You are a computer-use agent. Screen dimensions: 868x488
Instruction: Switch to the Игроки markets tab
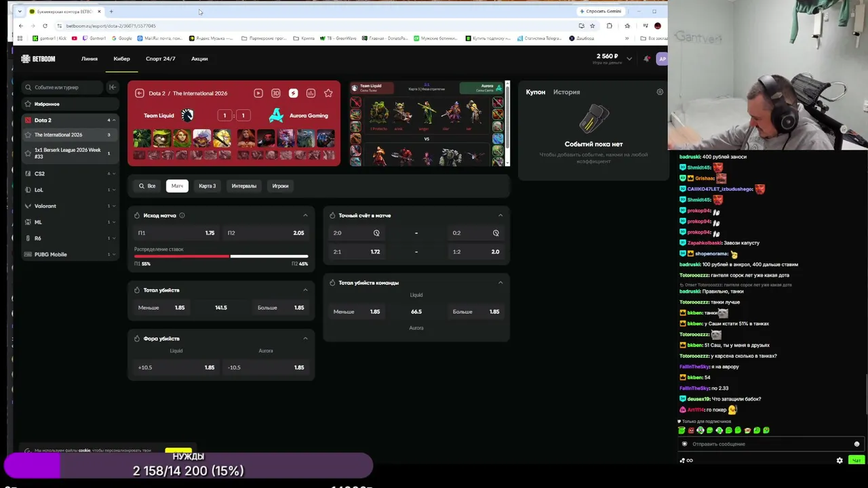(280, 186)
